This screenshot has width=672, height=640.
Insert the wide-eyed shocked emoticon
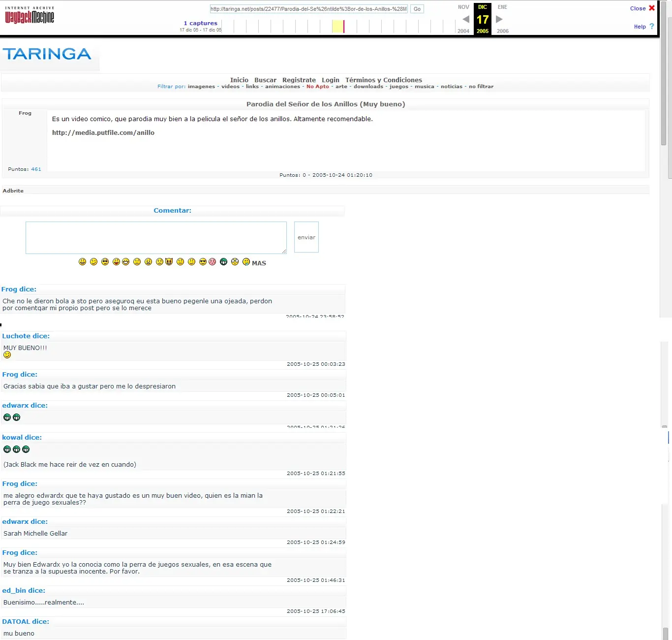point(235,262)
